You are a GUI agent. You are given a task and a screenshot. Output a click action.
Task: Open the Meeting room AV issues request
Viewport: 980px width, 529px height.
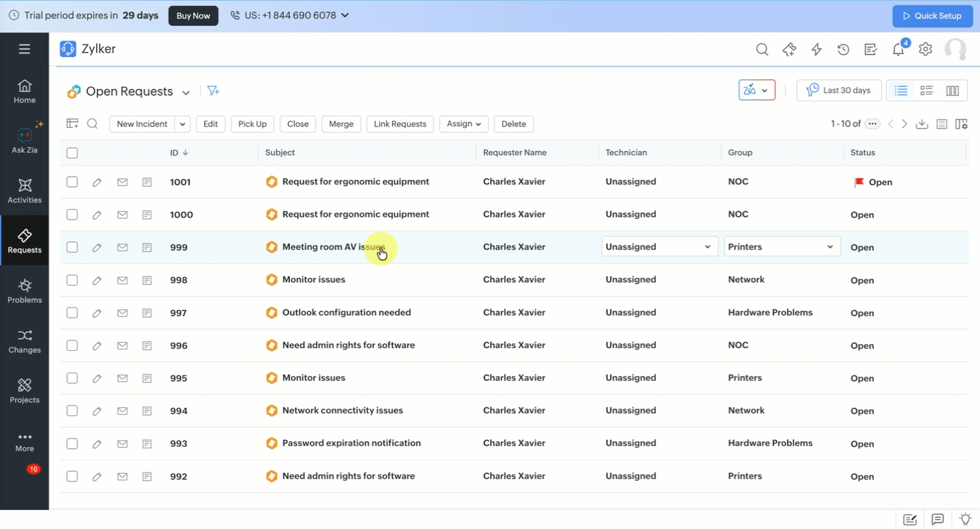(x=333, y=247)
